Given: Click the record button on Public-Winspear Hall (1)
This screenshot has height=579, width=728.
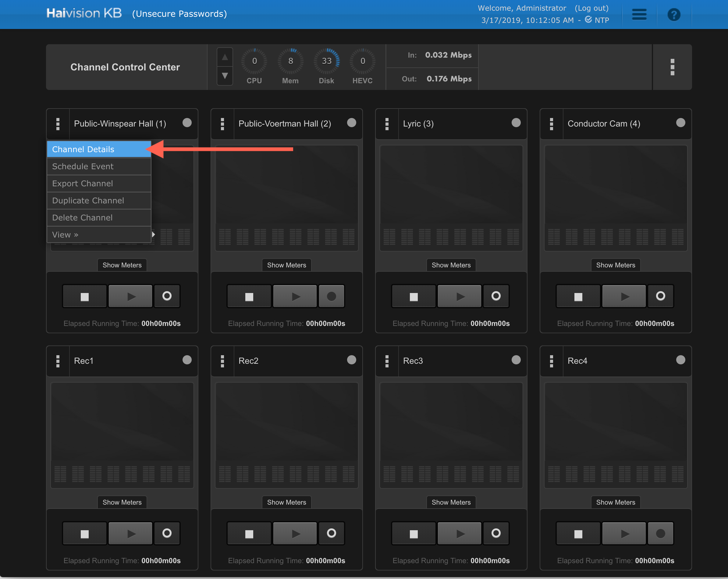Looking at the screenshot, I should [x=167, y=296].
